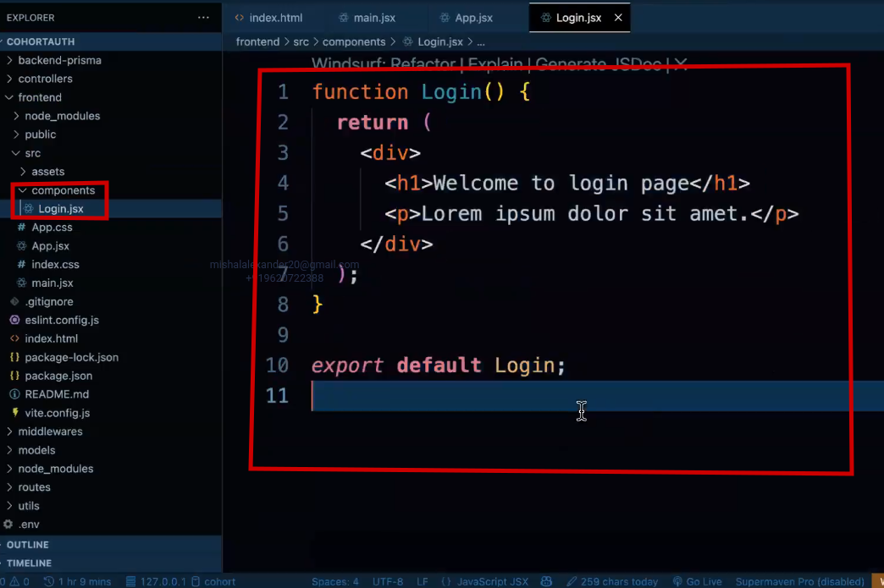Open README.md file
Screen dimensions: 884x588
tap(57, 395)
